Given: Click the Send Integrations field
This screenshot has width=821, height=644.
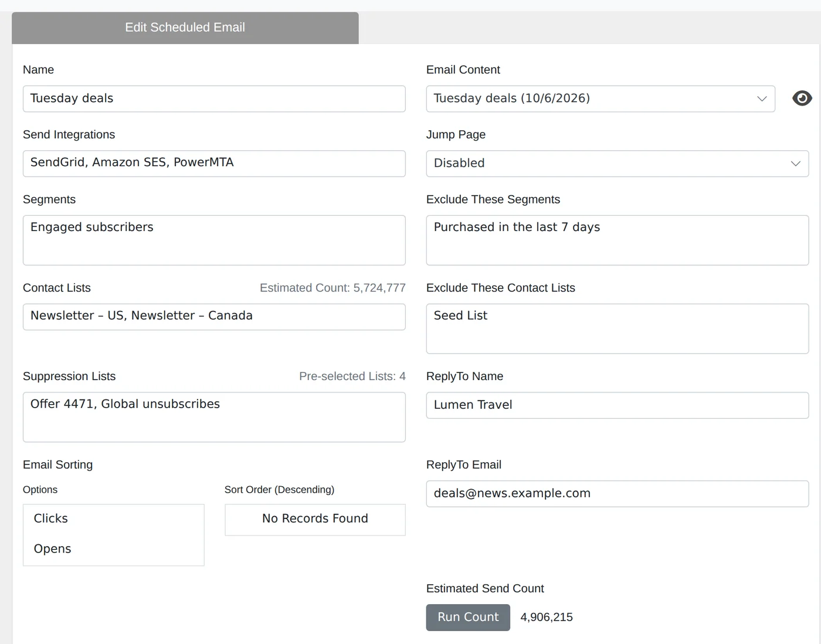Looking at the screenshot, I should [x=214, y=164].
